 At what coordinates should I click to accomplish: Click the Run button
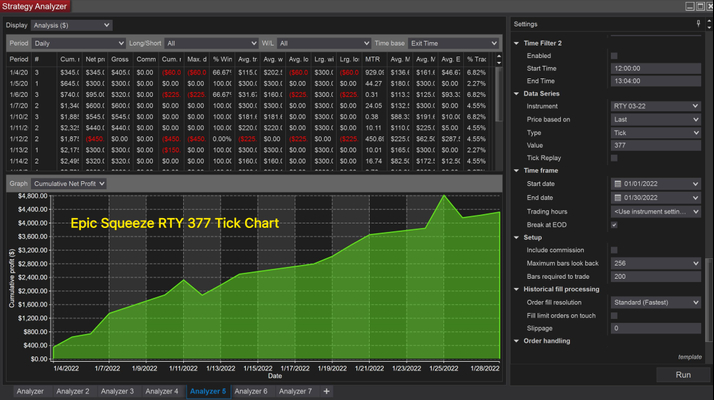[x=683, y=374]
